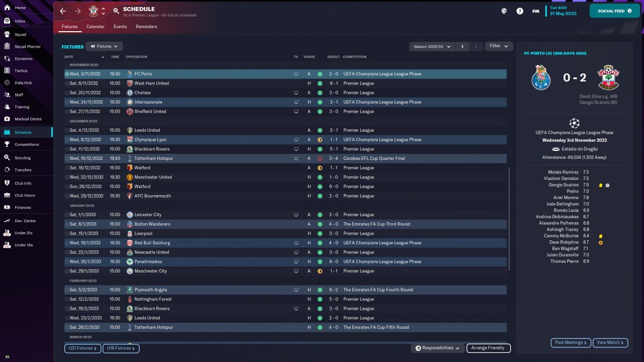644x362 pixels.
Task: Open the Season 2032/33 dropdown
Action: click(432, 46)
